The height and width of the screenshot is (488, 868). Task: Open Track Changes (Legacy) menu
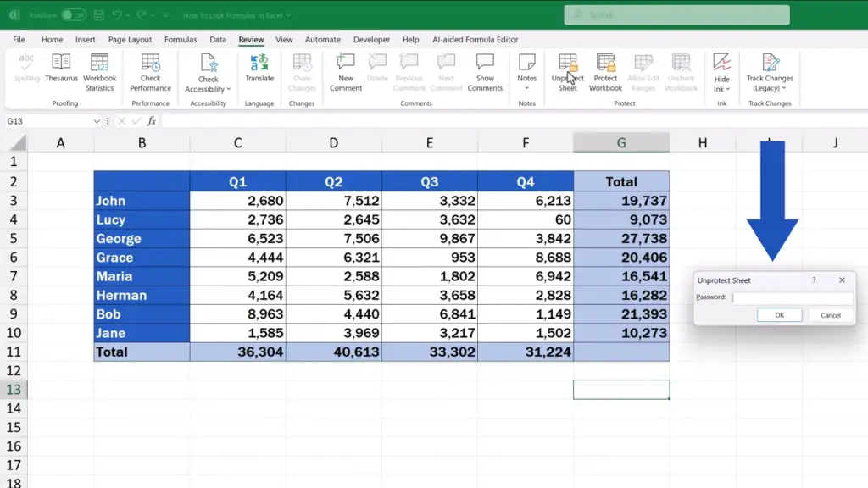[770, 83]
